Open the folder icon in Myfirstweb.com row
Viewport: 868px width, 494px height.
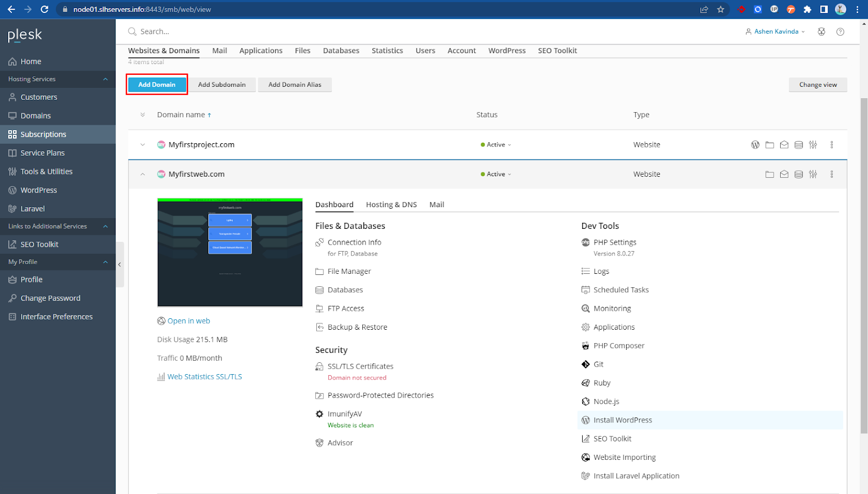tap(769, 175)
